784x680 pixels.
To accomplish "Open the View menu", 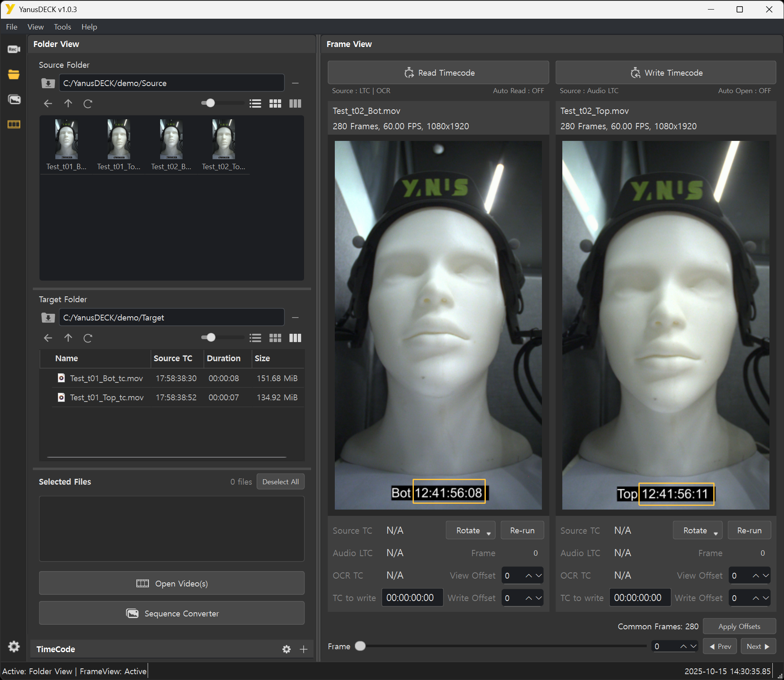I will pos(35,27).
